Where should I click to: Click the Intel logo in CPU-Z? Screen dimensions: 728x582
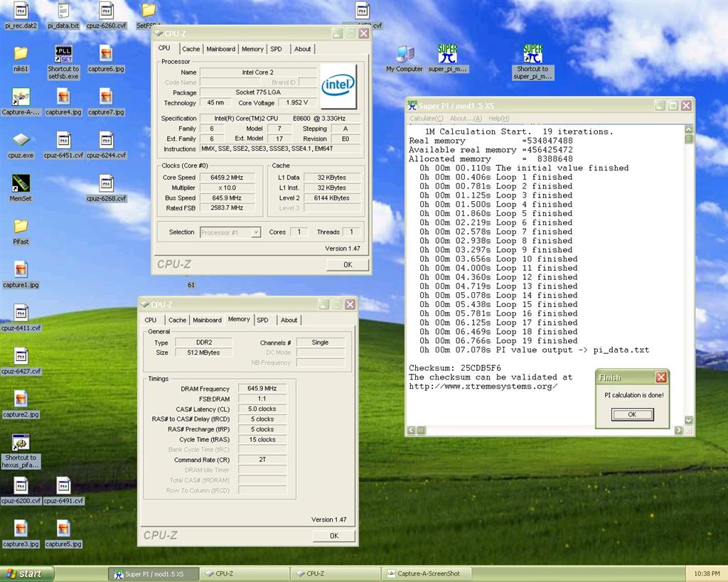pos(338,86)
